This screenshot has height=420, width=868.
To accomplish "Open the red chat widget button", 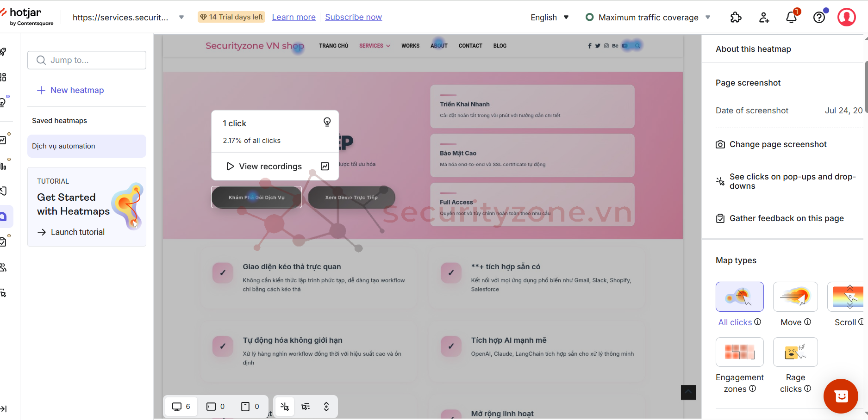I will pos(841,396).
